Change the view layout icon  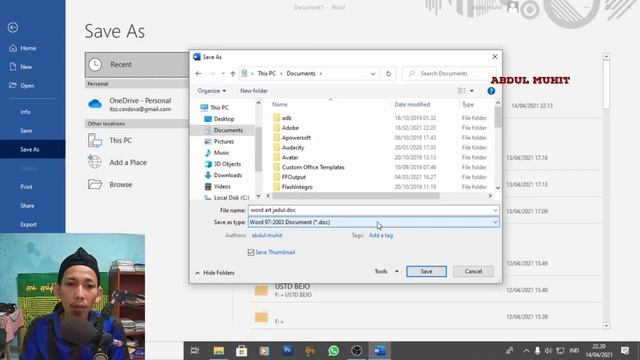pos(462,91)
